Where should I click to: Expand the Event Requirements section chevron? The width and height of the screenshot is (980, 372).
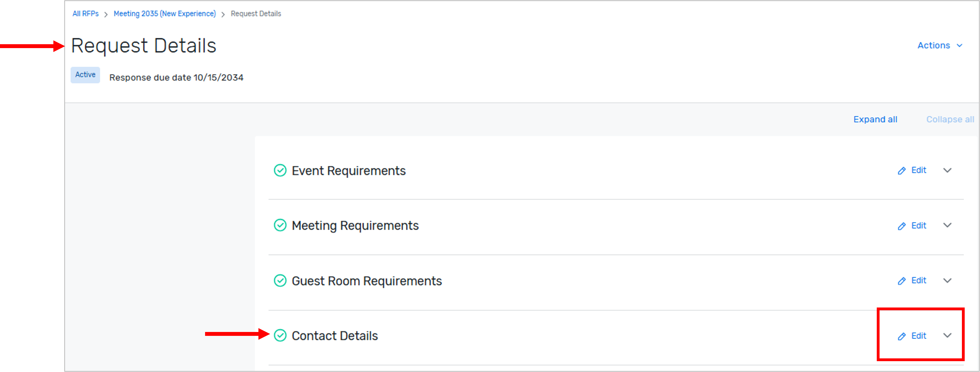(948, 171)
